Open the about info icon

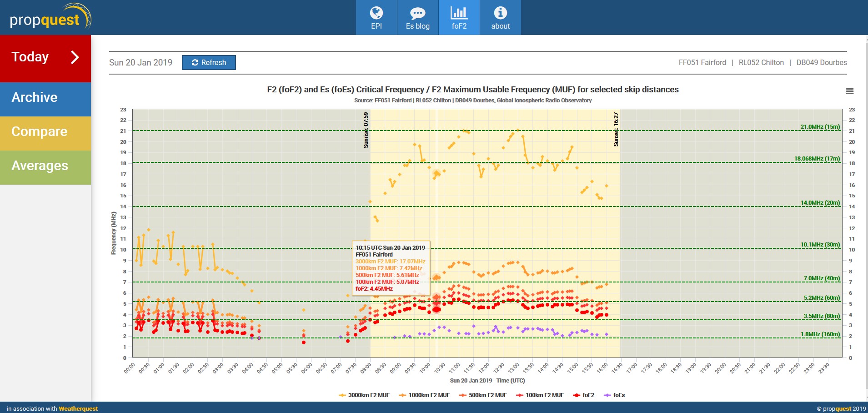pyautogui.click(x=500, y=18)
